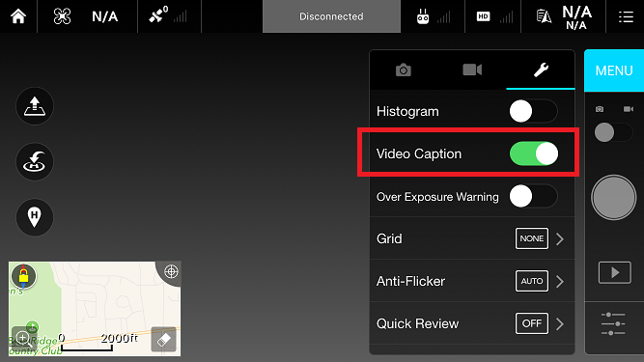Switch to photo settings camera tab

click(x=404, y=70)
